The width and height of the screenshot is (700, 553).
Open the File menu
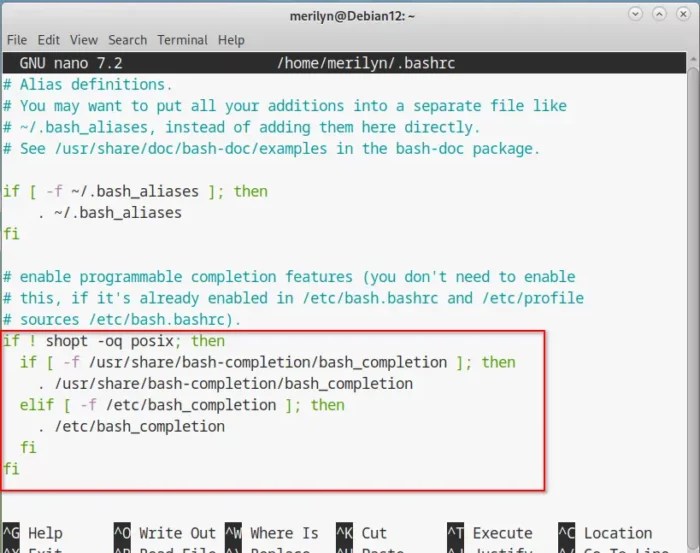pos(17,40)
